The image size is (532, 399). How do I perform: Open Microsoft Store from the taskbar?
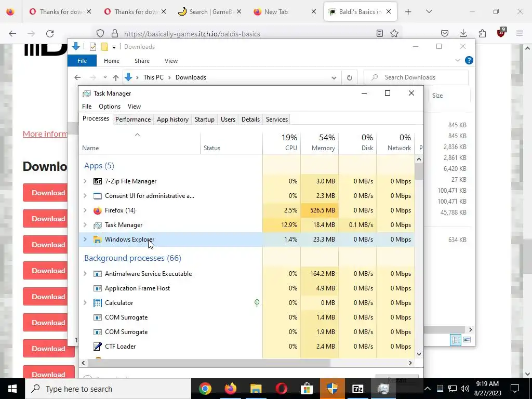coord(307,389)
